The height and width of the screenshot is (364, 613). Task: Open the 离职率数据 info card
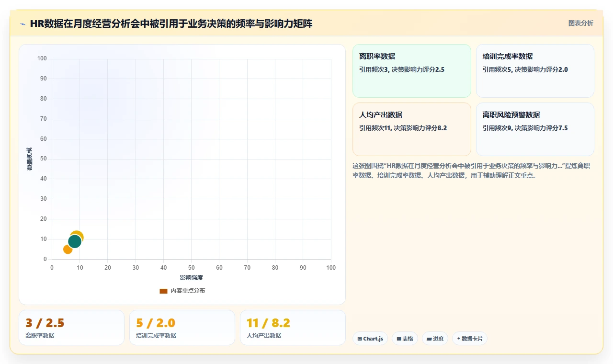[x=412, y=71]
